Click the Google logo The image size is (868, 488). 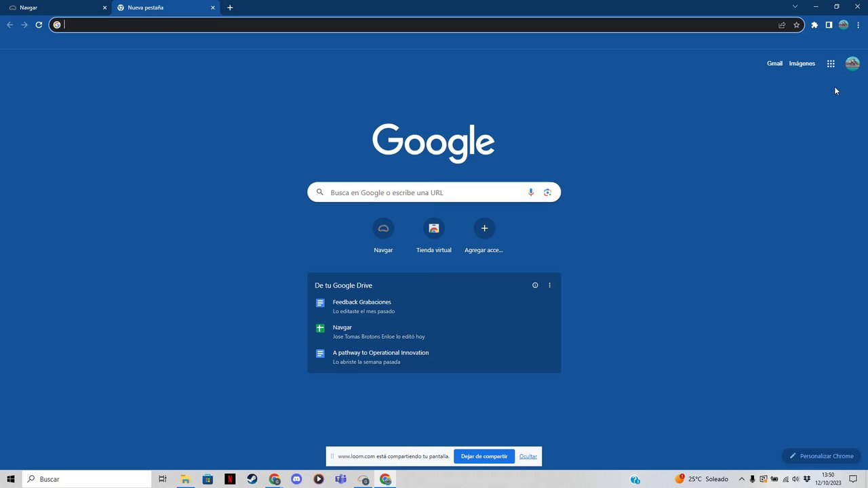click(x=433, y=143)
